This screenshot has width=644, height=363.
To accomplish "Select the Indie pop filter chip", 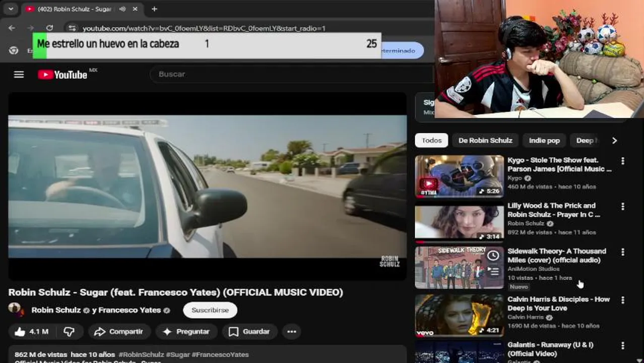I will (544, 141).
